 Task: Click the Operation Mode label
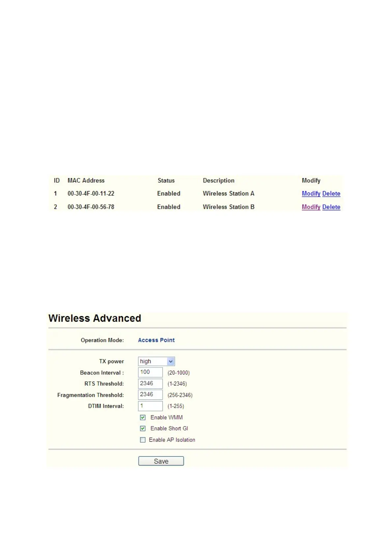(102, 340)
